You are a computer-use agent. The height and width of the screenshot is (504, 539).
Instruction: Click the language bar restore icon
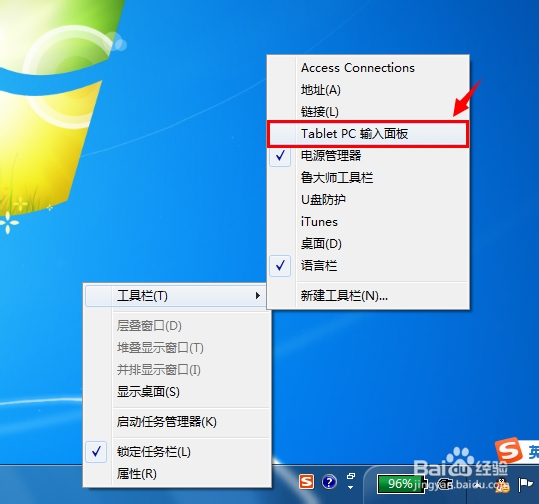pyautogui.click(x=351, y=476)
